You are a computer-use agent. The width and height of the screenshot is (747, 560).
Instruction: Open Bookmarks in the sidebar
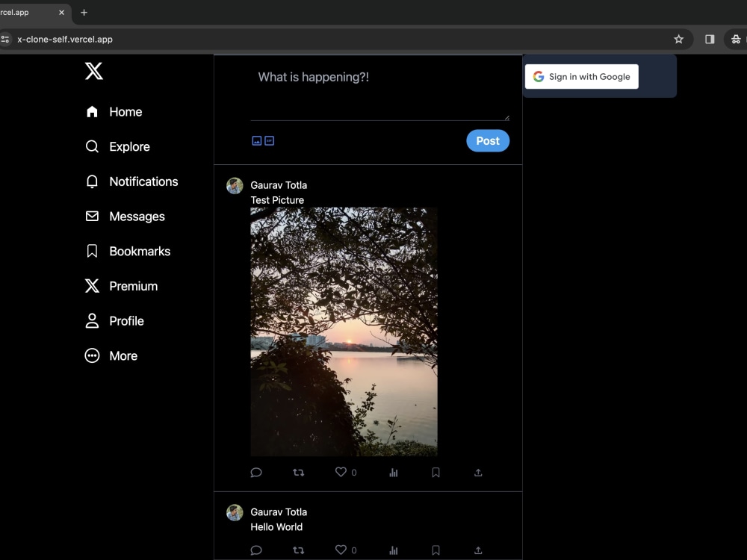[128, 251]
